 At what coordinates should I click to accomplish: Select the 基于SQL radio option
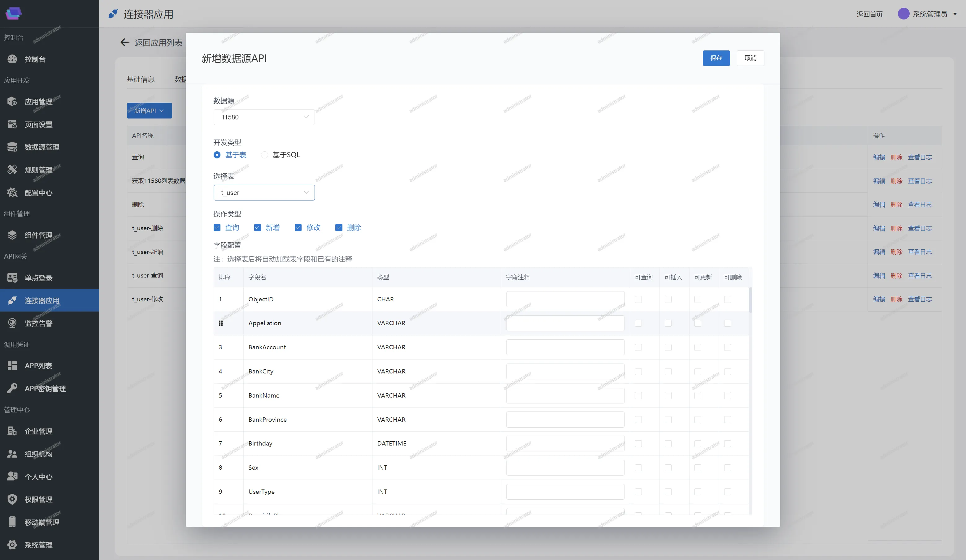pyautogui.click(x=264, y=155)
